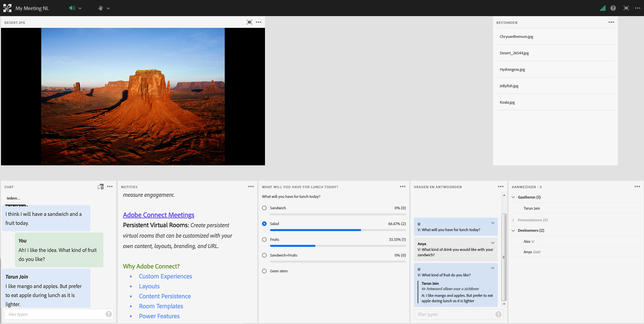Open lunch poll pod options menu

pos(402,186)
